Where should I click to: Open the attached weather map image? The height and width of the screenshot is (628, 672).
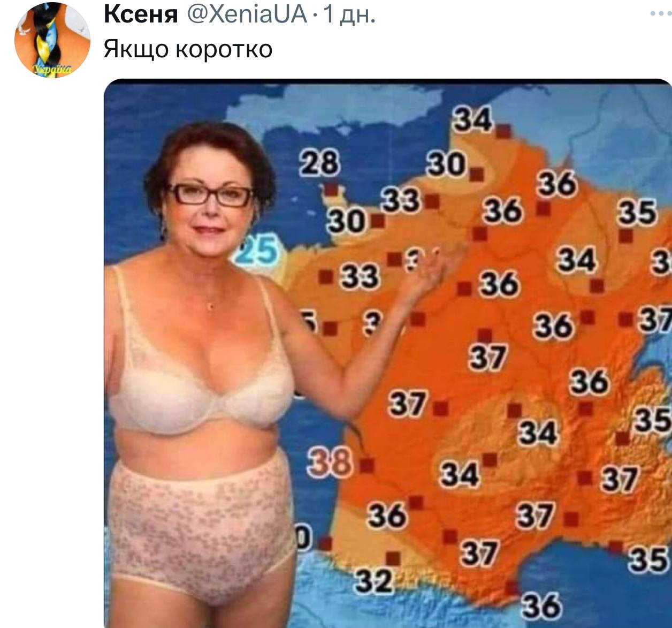click(388, 353)
